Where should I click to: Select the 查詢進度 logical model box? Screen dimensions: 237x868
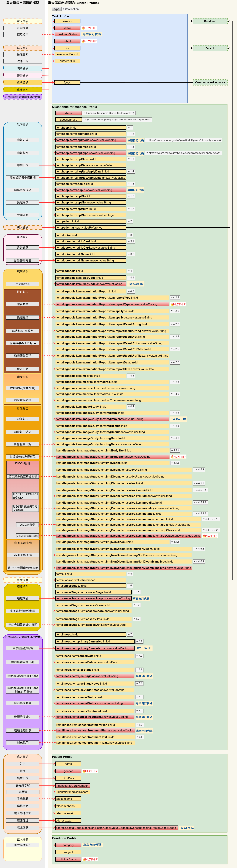[23, 28]
